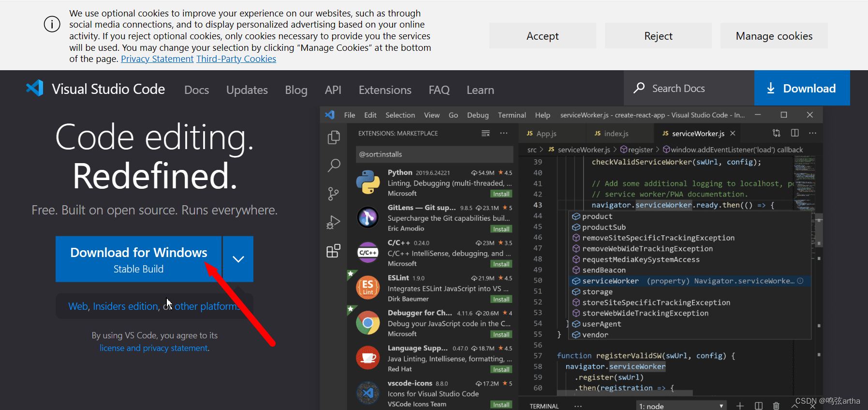The image size is (868, 410).
Task: Click the ESLint extension icon
Action: (x=368, y=287)
